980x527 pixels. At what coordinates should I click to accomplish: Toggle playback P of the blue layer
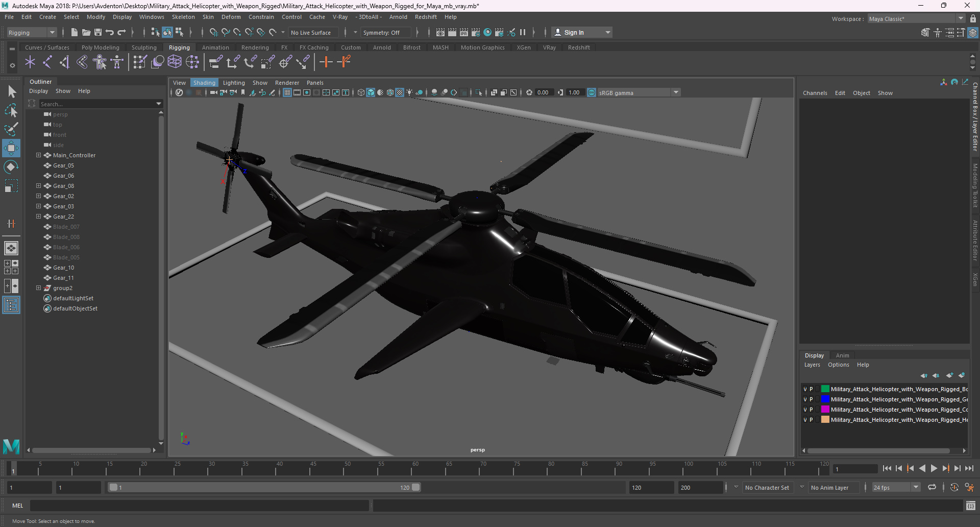click(x=811, y=399)
